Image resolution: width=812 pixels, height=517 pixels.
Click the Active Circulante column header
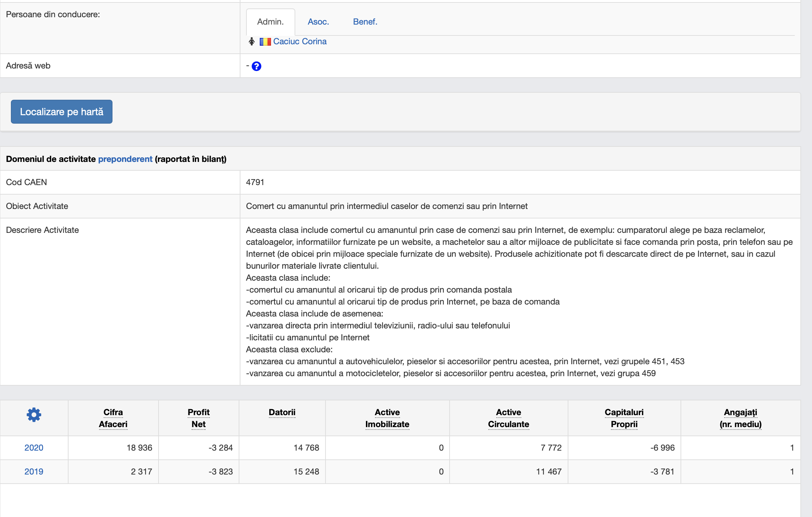click(x=508, y=418)
